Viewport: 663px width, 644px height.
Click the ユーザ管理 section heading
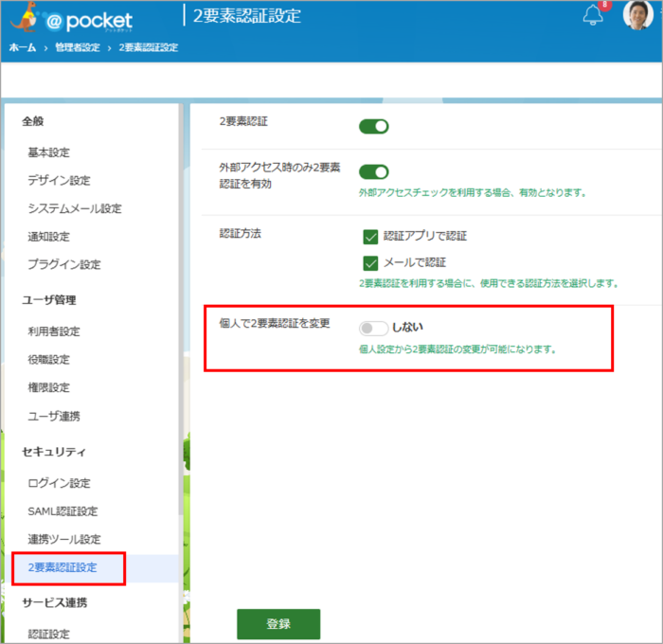(x=49, y=300)
